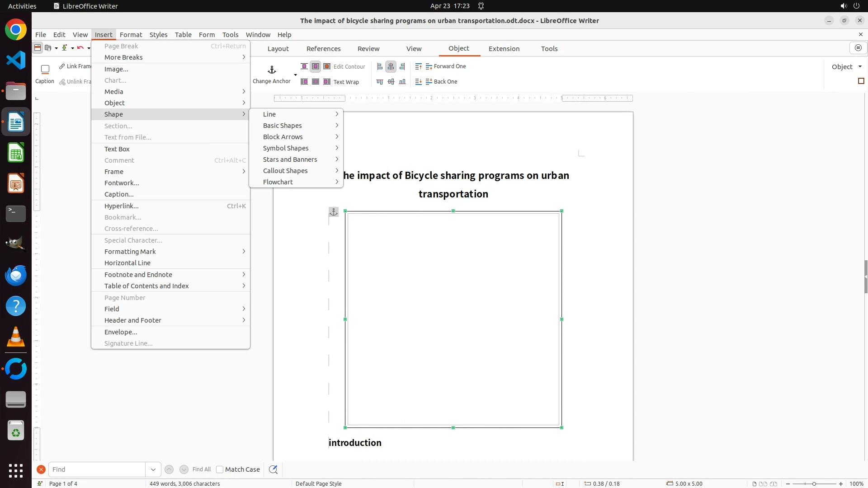Click the Forward One button

click(445, 66)
